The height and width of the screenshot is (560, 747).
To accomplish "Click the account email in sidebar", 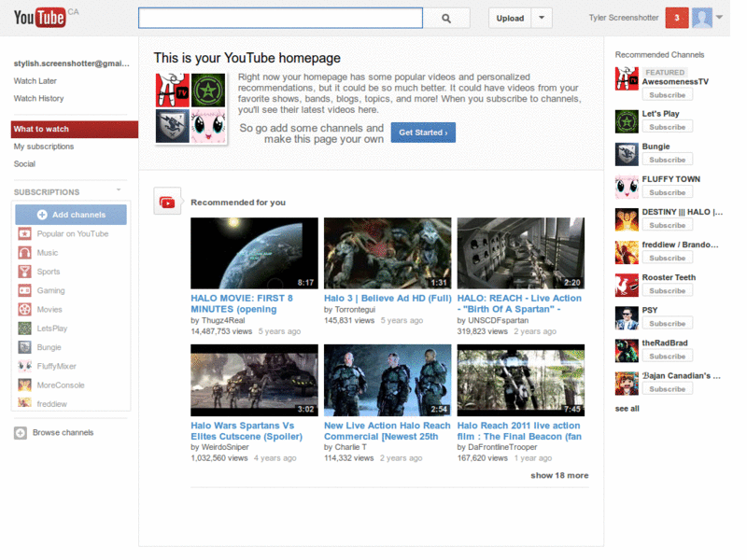I will [72, 63].
